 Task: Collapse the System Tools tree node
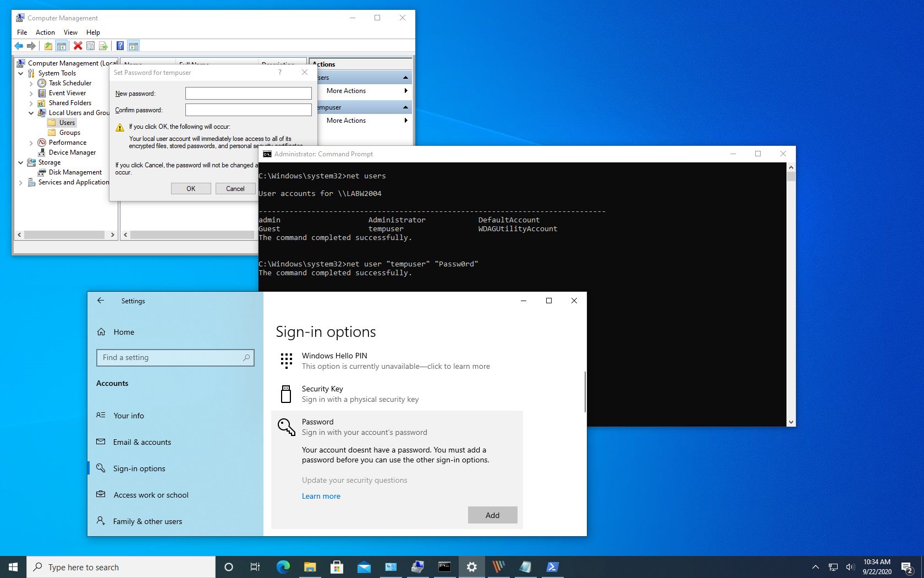pos(20,73)
